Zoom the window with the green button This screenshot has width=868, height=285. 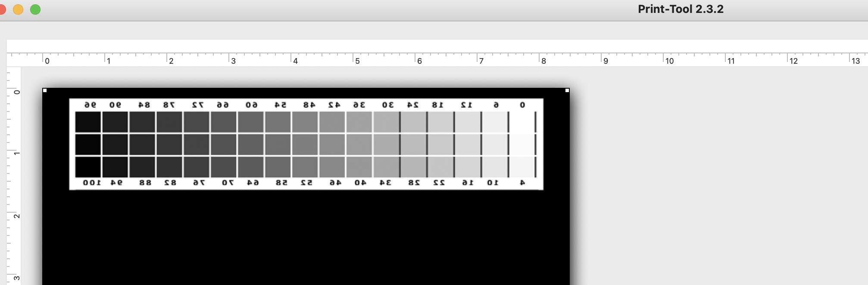[x=35, y=9]
